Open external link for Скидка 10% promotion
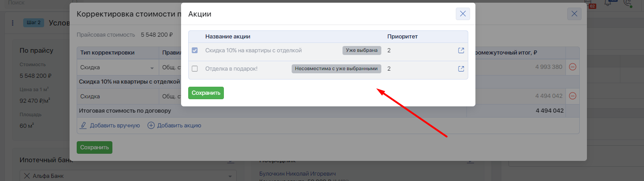 coord(461,51)
